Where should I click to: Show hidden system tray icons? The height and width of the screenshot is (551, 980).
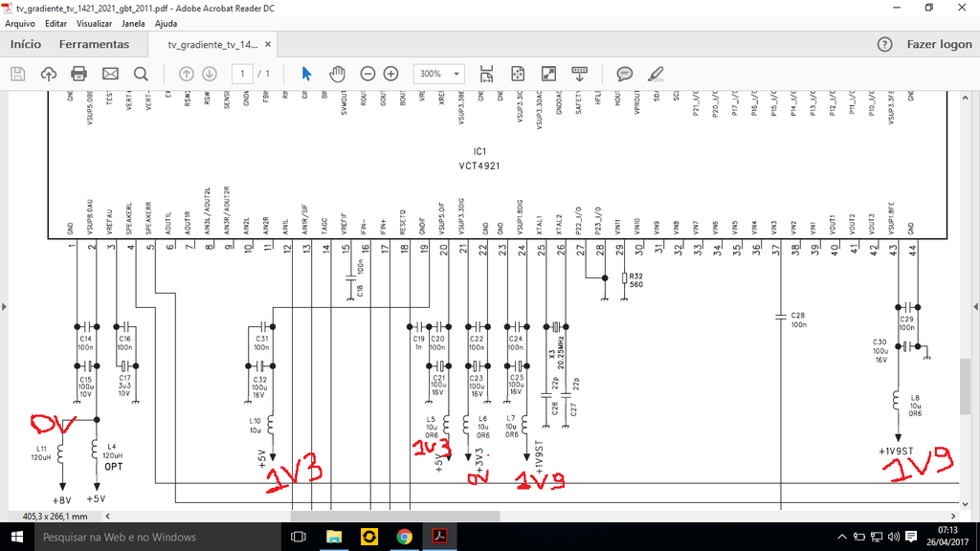tap(842, 538)
